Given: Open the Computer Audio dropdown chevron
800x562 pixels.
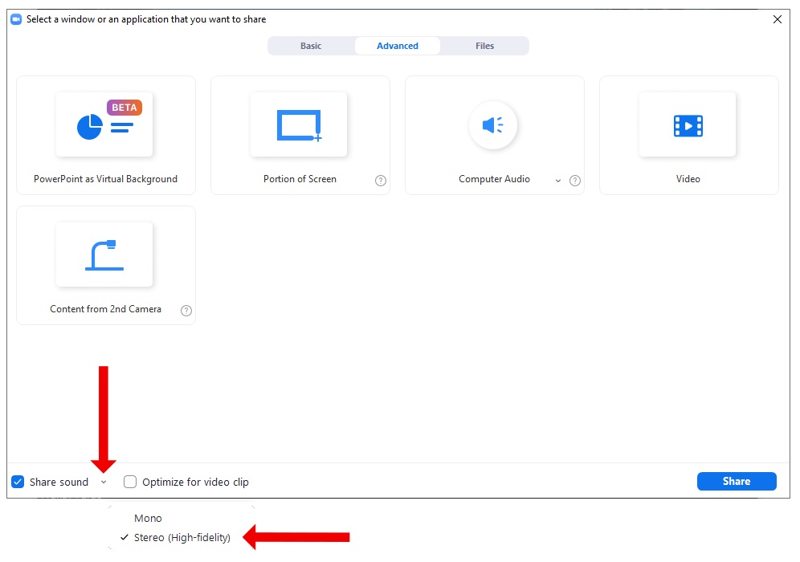Looking at the screenshot, I should pos(558,181).
